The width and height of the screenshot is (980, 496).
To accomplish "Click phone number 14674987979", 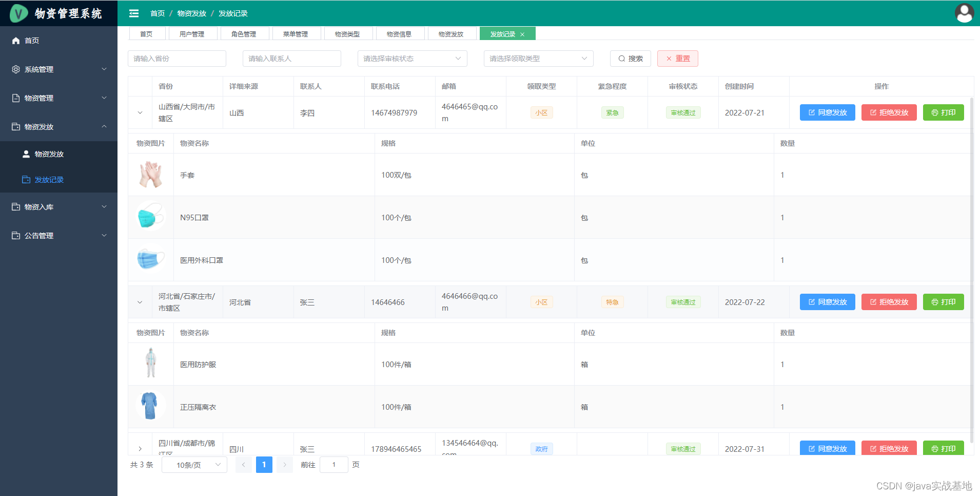I will pyautogui.click(x=395, y=112).
